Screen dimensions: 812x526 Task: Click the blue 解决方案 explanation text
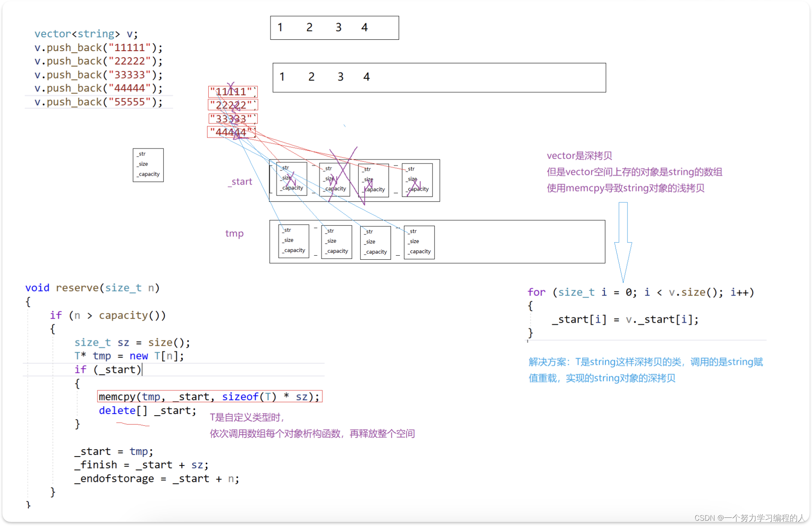coord(646,369)
